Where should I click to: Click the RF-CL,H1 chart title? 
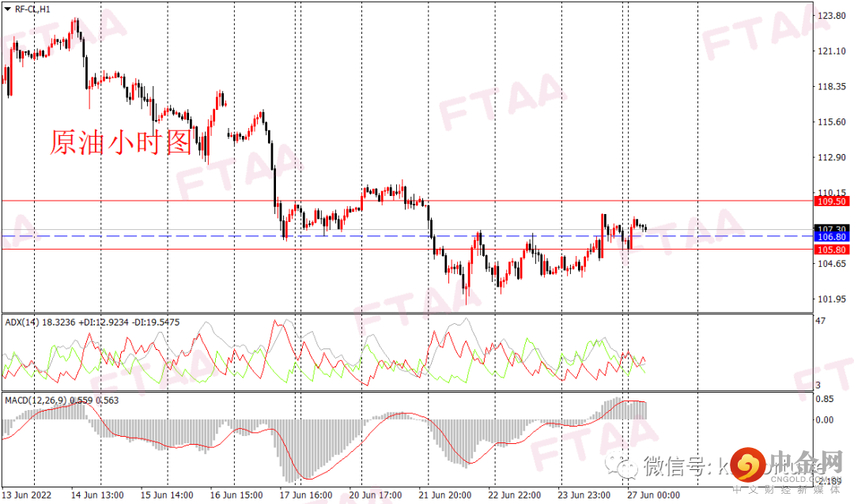(32, 9)
